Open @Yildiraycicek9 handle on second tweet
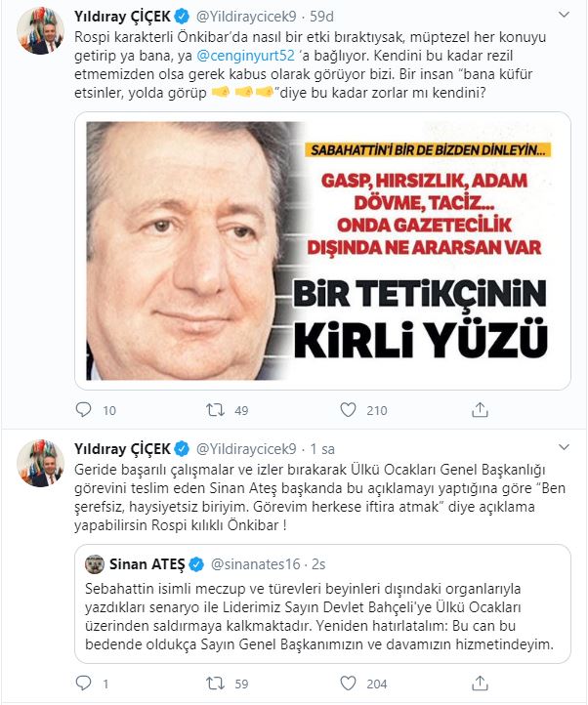Viewport: 588px width, 705px height. coord(246,449)
